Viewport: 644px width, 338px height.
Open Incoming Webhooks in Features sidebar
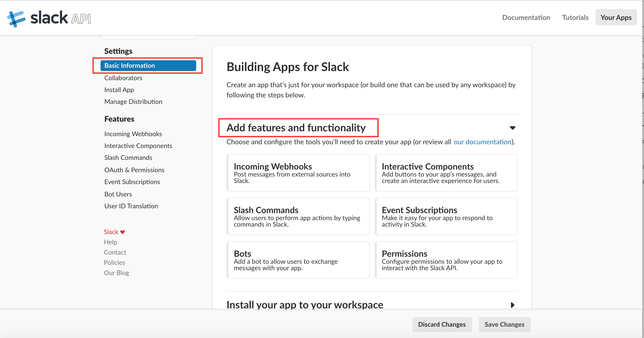tap(133, 134)
